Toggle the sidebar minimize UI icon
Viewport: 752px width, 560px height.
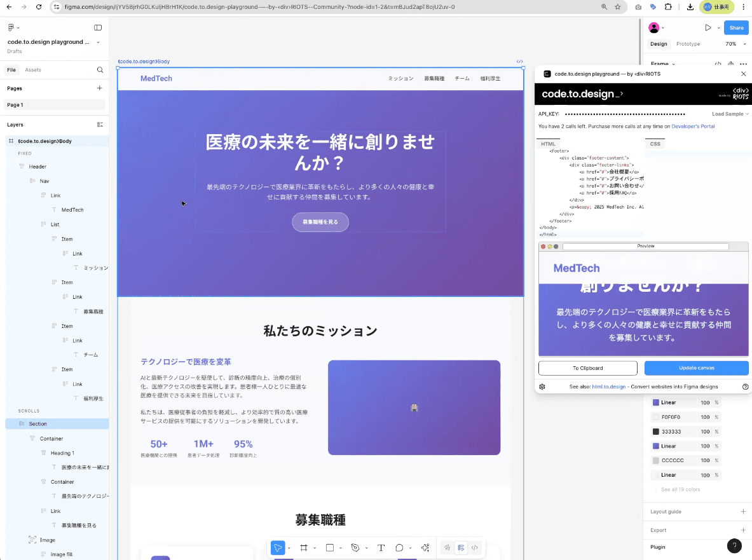tap(98, 28)
